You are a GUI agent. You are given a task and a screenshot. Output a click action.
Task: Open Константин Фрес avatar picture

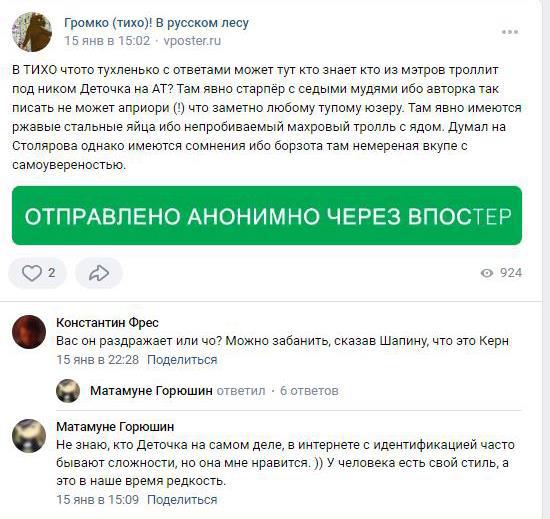(x=29, y=332)
